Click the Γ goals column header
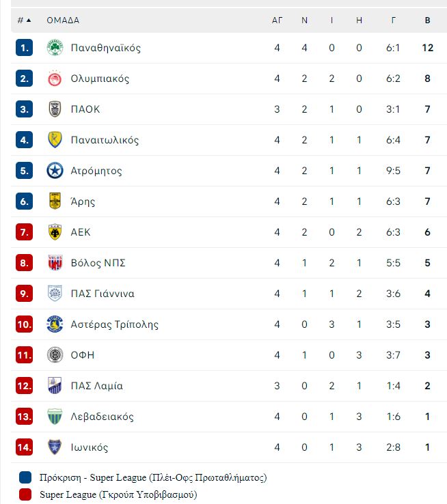The height and width of the screenshot is (504, 447). pos(393,20)
